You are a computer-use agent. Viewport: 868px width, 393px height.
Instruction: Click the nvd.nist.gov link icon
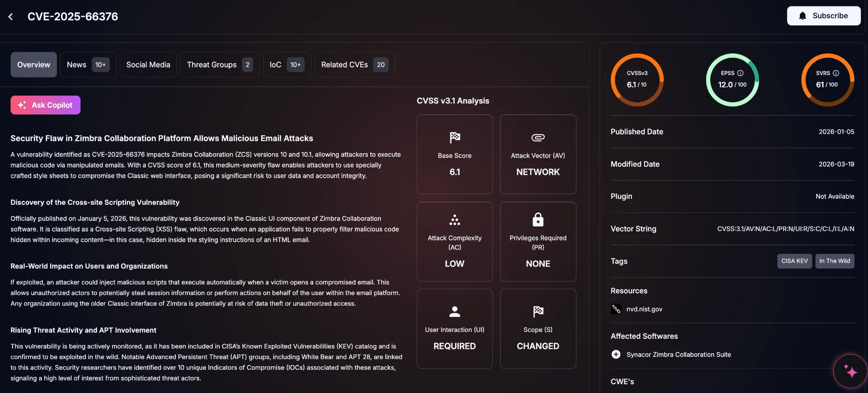616,309
